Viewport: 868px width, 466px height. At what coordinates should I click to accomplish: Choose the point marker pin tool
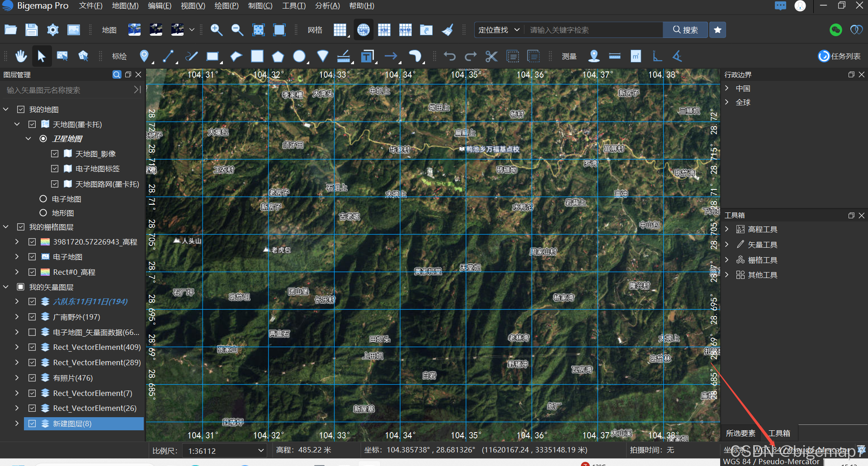(144, 56)
